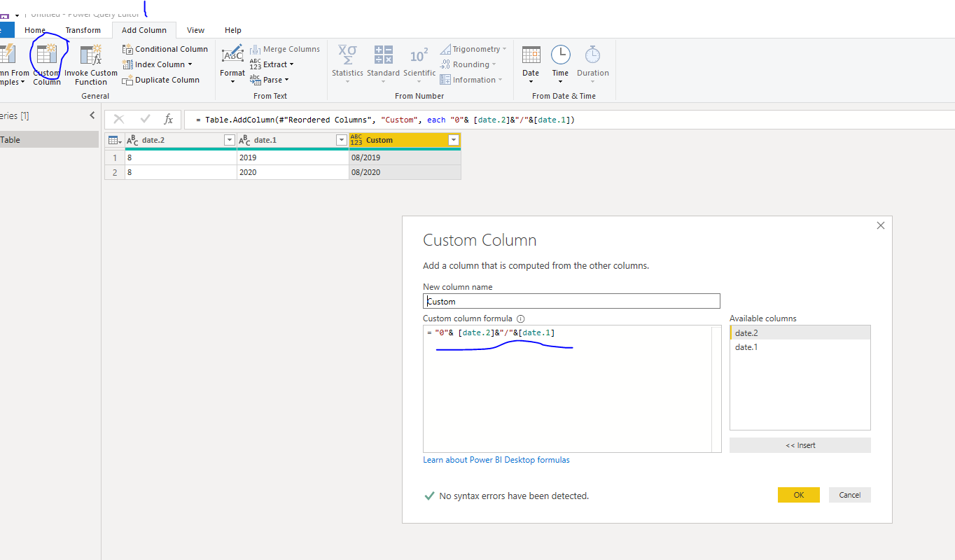Screen dimensions: 955x560
Task: Click the formula info icon
Action: click(521, 318)
